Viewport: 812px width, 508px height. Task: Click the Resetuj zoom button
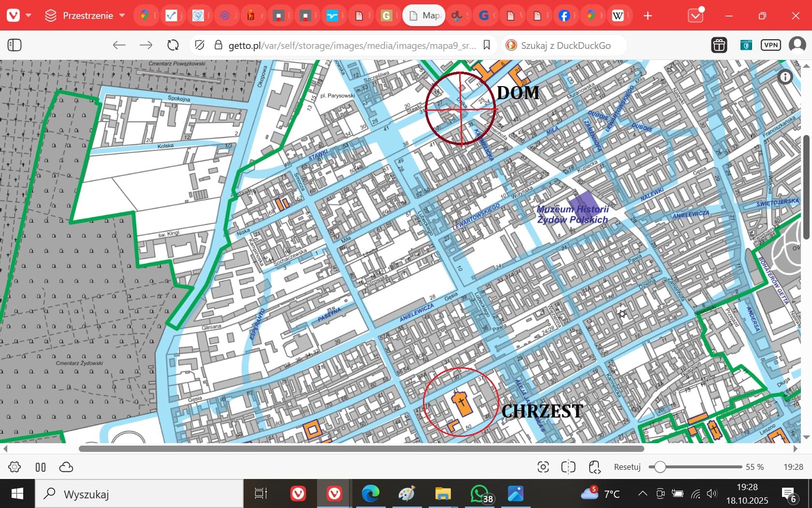click(627, 467)
